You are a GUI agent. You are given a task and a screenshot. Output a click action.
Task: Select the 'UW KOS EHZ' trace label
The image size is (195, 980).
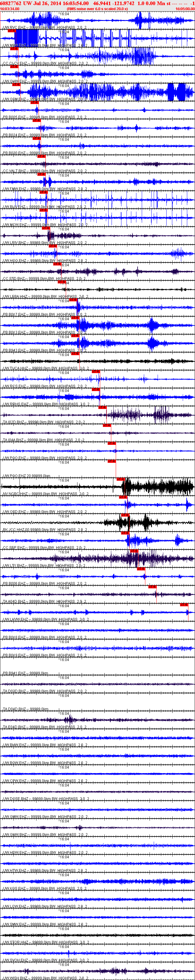click(45, 889)
